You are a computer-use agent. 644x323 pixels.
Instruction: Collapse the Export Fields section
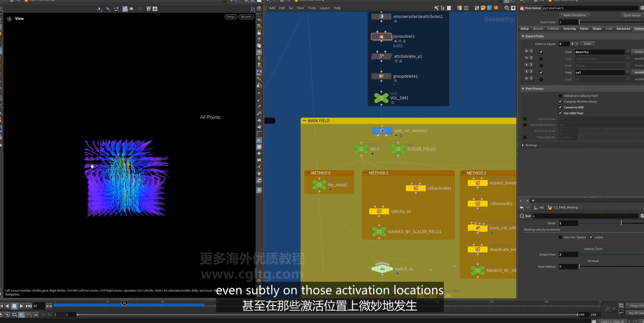point(523,36)
